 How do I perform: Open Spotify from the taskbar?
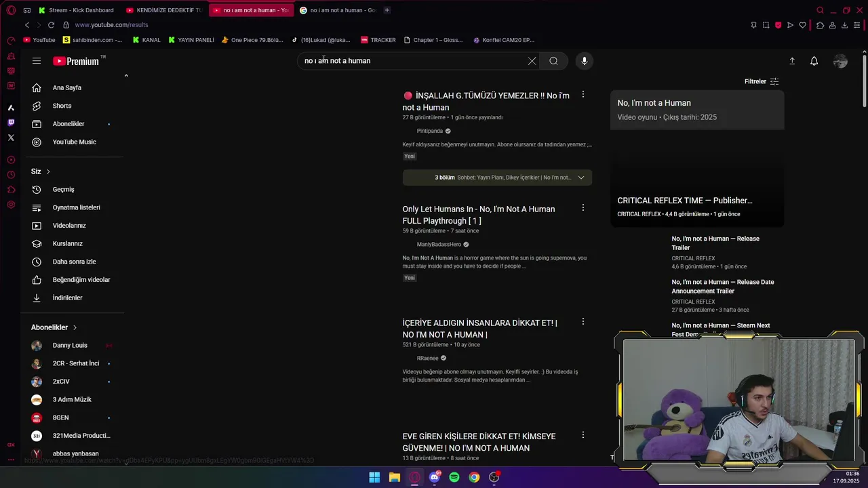(454, 477)
